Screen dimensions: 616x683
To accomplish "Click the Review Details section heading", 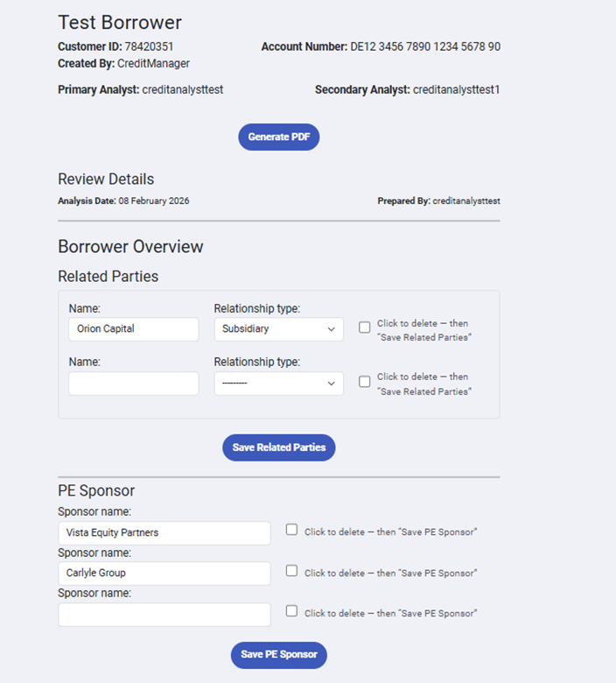I will click(106, 180).
